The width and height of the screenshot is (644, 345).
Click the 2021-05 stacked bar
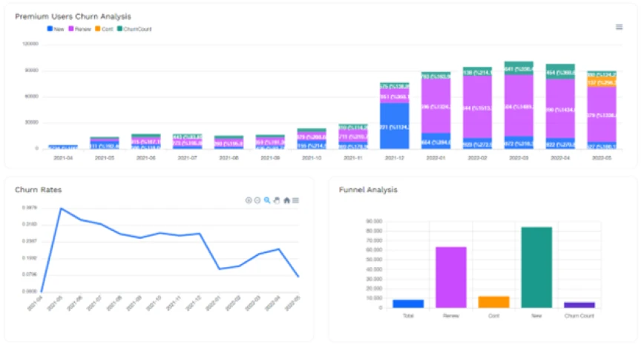[105, 143]
